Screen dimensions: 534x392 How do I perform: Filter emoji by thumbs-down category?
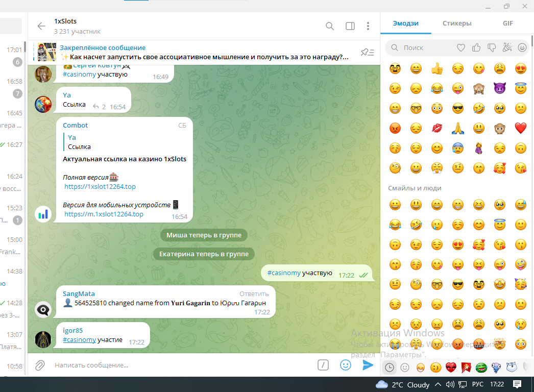(x=492, y=47)
